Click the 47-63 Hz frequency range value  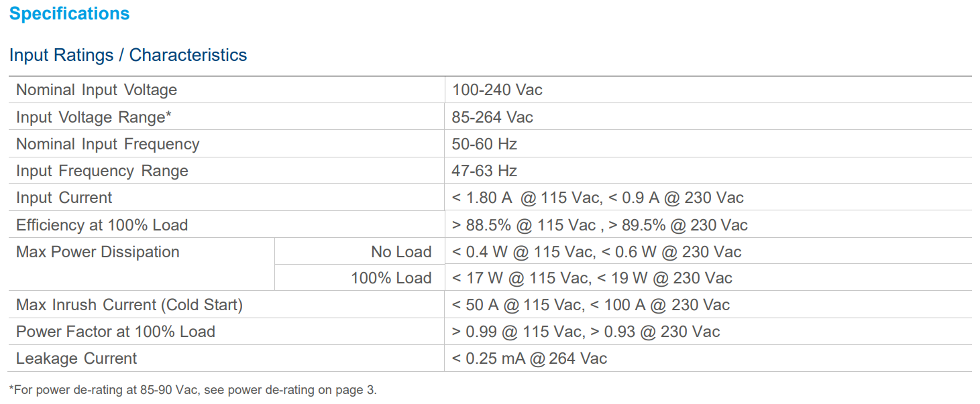(484, 171)
